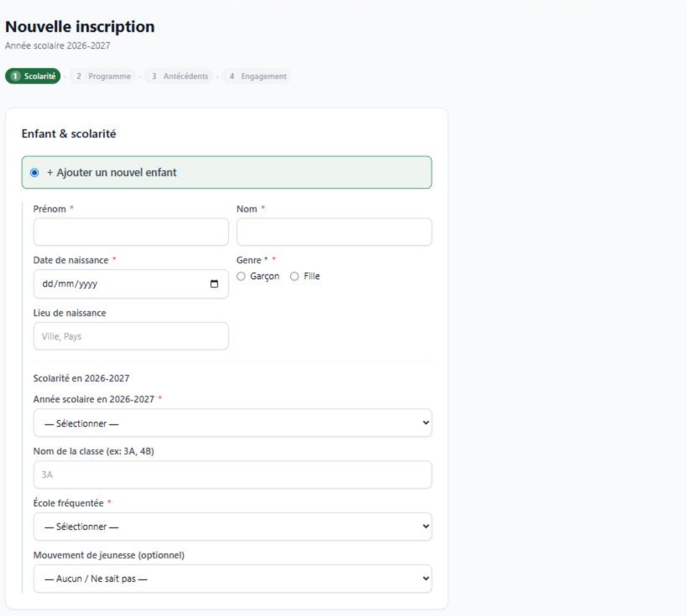Click the Nom de la classe field
Viewport: 687px width, 616px height.
(232, 475)
